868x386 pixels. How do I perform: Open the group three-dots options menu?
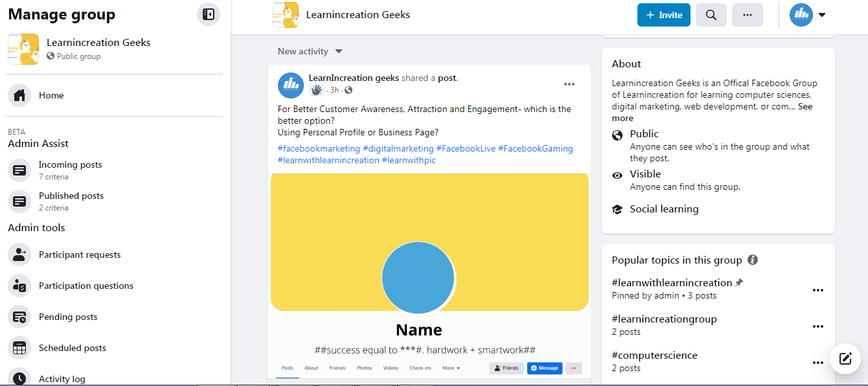pyautogui.click(x=747, y=15)
